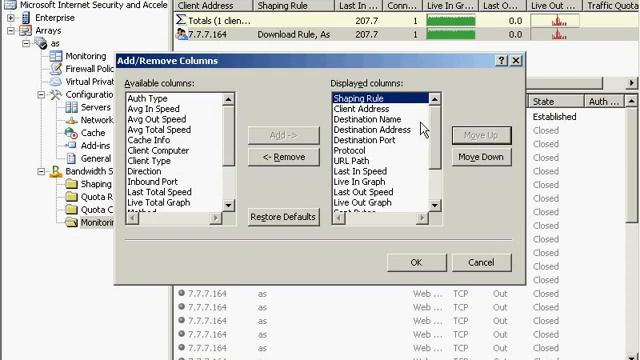Click the Totals sigma icon

tap(181, 20)
